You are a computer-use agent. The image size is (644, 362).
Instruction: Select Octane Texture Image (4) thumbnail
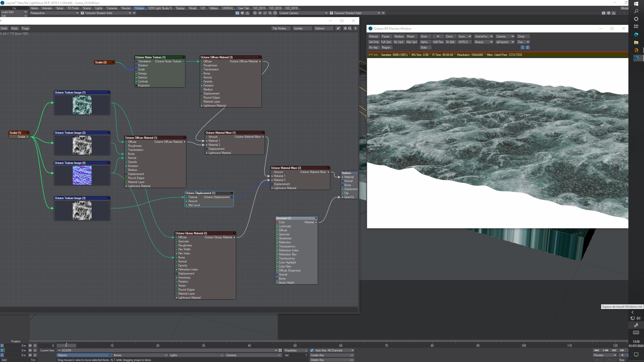tap(82, 175)
